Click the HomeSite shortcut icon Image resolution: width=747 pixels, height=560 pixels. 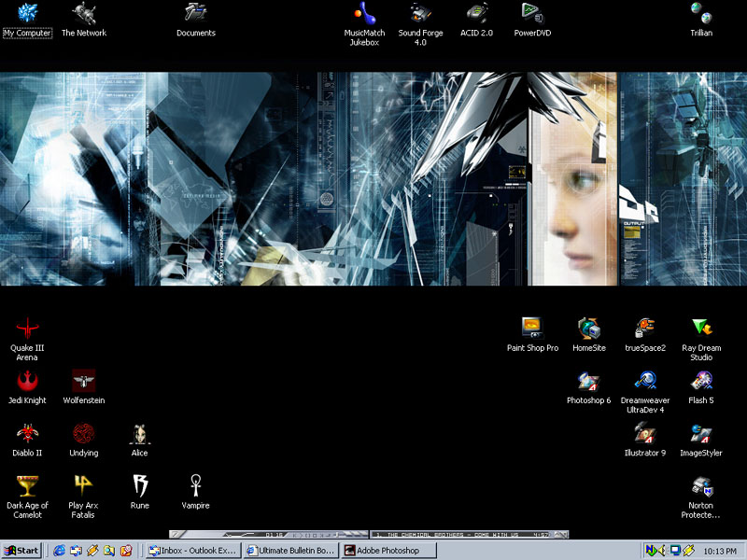tap(589, 335)
